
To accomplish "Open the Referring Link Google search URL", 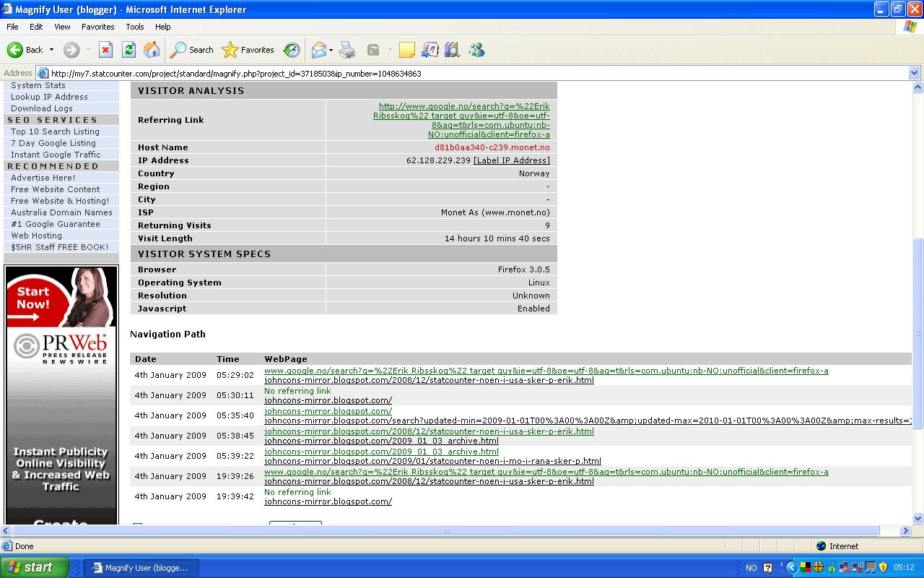I will pos(462,120).
